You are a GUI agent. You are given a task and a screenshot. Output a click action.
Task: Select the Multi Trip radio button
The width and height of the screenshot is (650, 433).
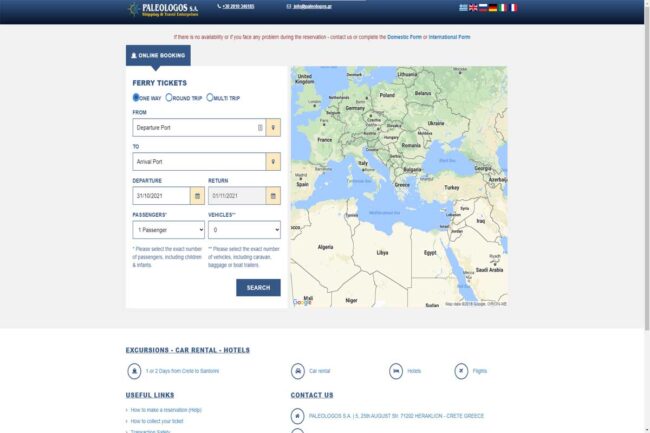coord(210,98)
